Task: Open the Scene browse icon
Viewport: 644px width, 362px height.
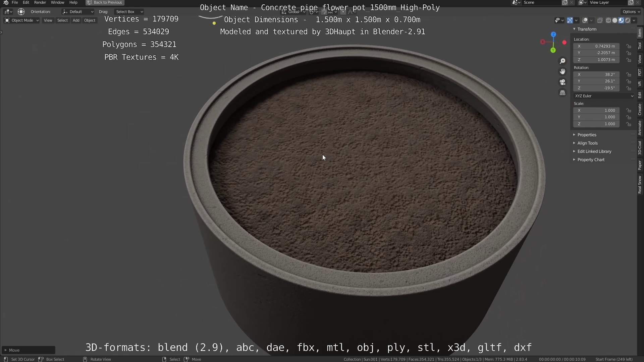Action: pyautogui.click(x=517, y=2)
